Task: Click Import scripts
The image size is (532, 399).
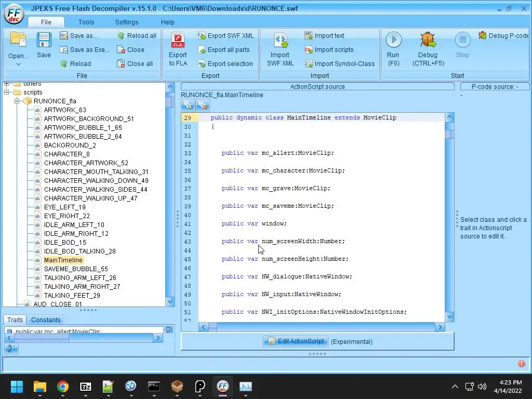Action: pyautogui.click(x=329, y=49)
